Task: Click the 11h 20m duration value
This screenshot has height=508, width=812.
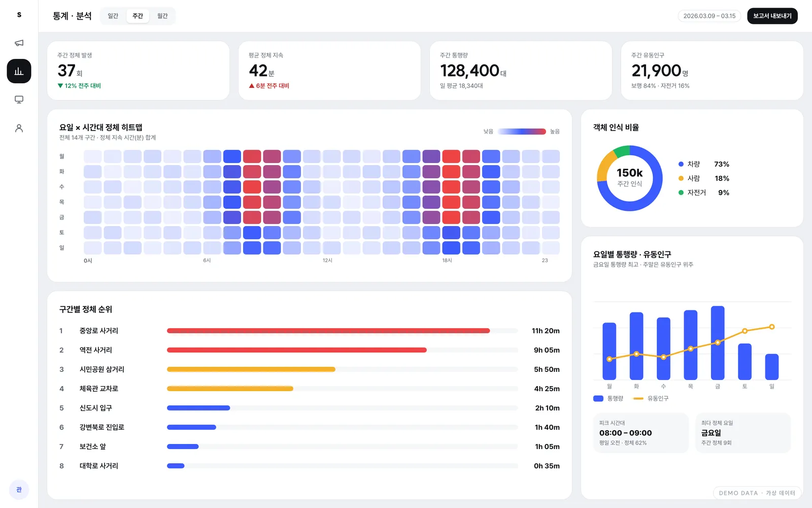Action: pos(546,331)
